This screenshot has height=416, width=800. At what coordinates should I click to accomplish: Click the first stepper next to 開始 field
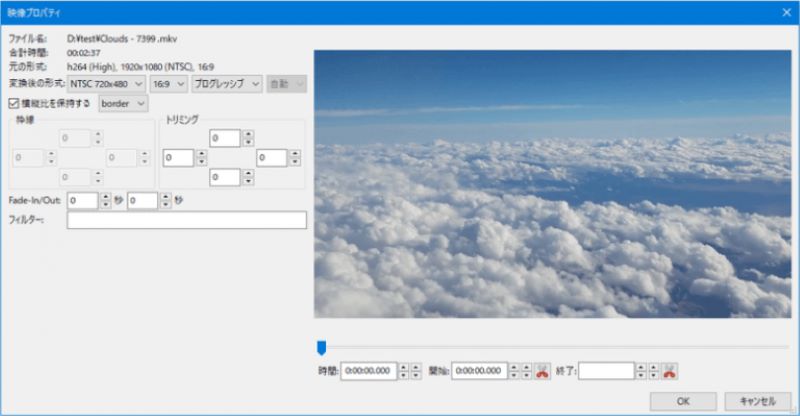point(514,371)
